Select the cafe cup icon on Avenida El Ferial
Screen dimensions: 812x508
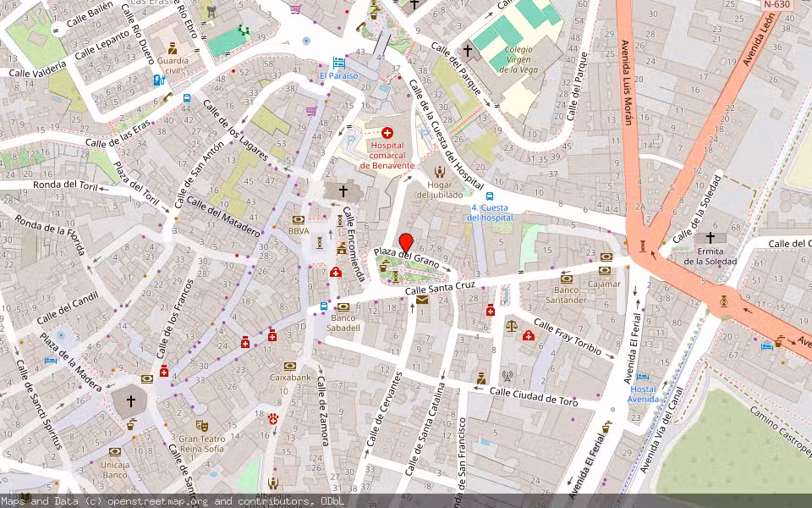point(606,427)
